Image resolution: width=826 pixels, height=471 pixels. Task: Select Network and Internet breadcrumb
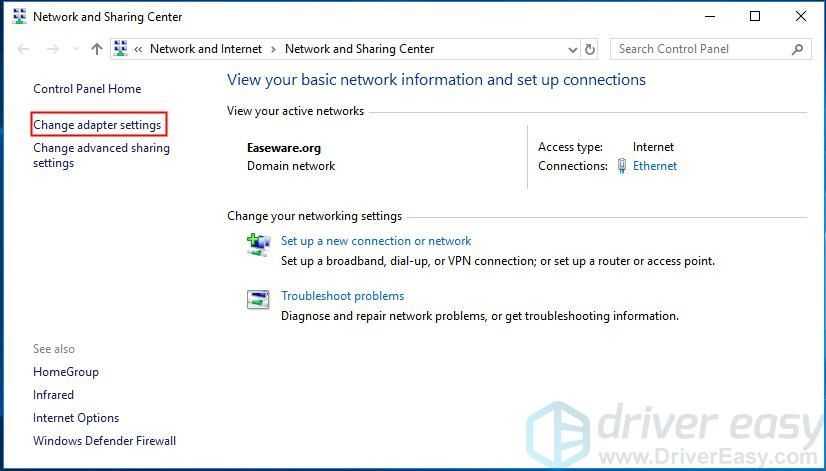tap(205, 49)
